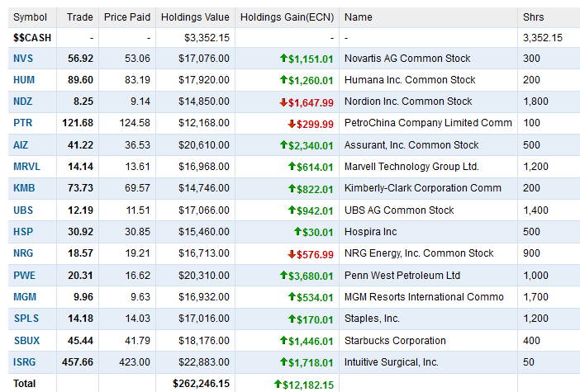Click the green up arrow beside $1,151.01
Screen dimensions: 580x392
click(x=283, y=58)
